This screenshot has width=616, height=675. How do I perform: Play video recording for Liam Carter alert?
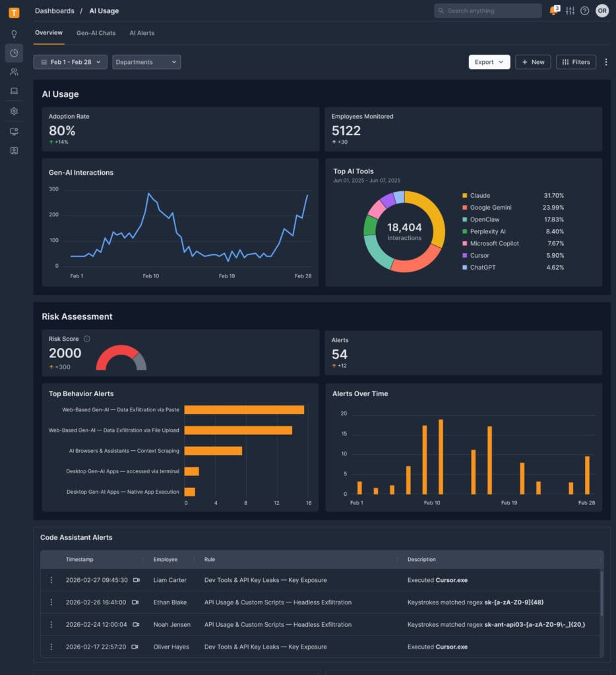pos(137,580)
